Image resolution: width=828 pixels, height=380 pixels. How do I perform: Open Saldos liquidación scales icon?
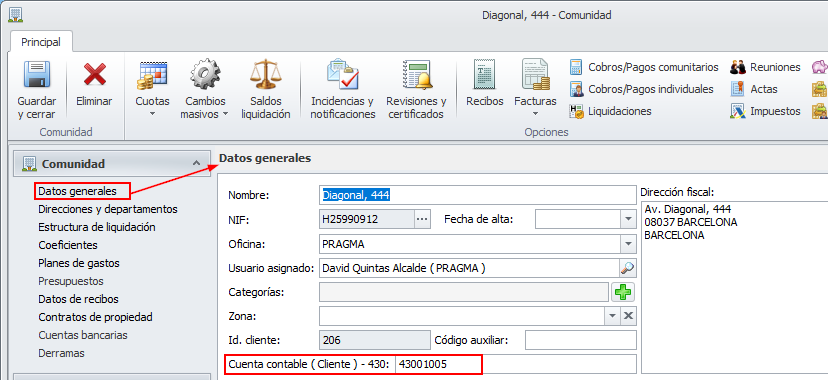[266, 74]
